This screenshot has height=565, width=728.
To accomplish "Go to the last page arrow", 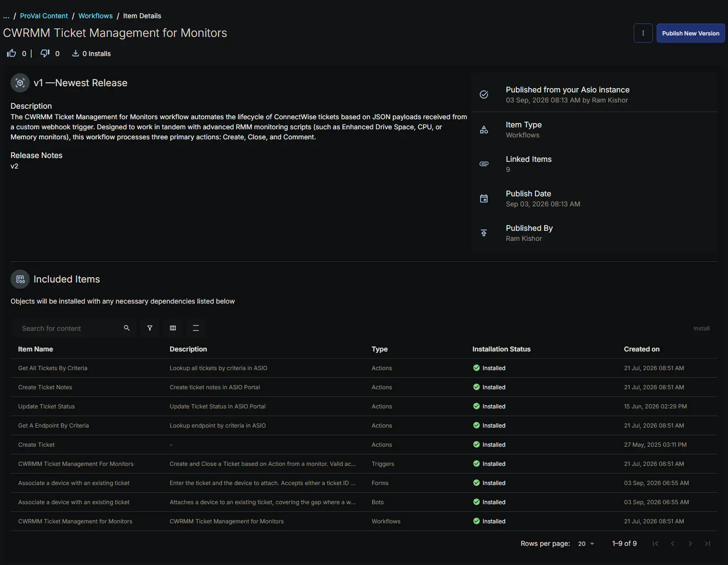I will (x=707, y=543).
